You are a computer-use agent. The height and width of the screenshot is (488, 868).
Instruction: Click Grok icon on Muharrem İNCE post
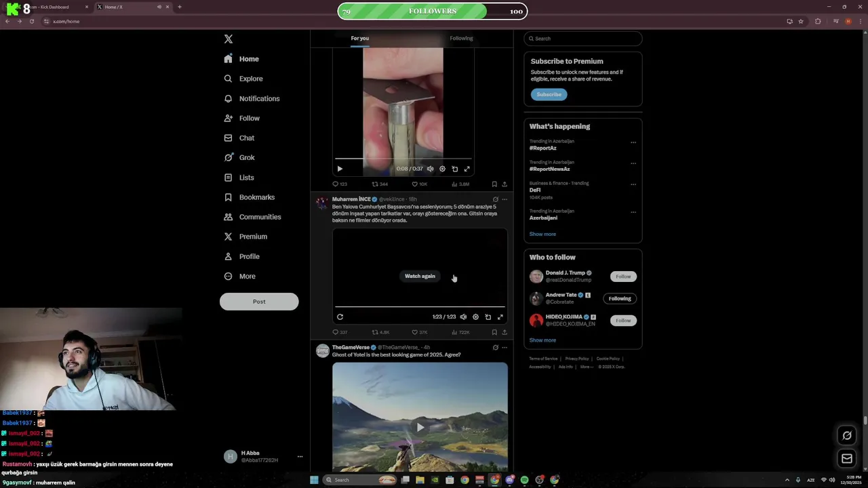click(495, 199)
